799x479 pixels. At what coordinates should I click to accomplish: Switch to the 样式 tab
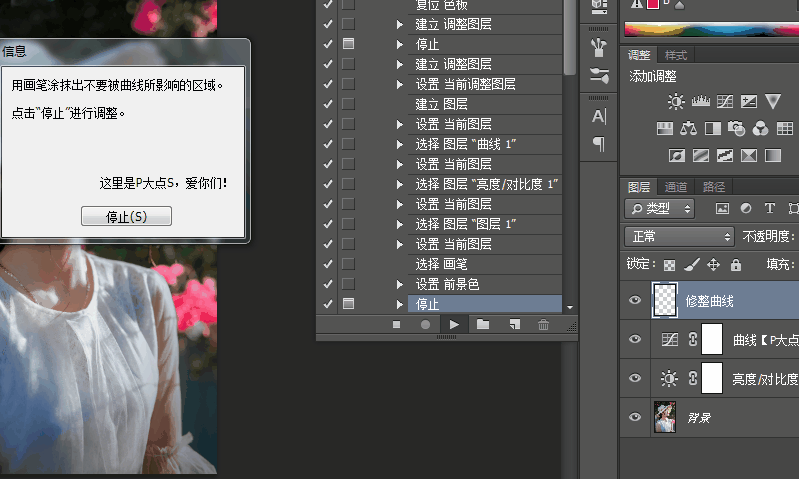(676, 55)
